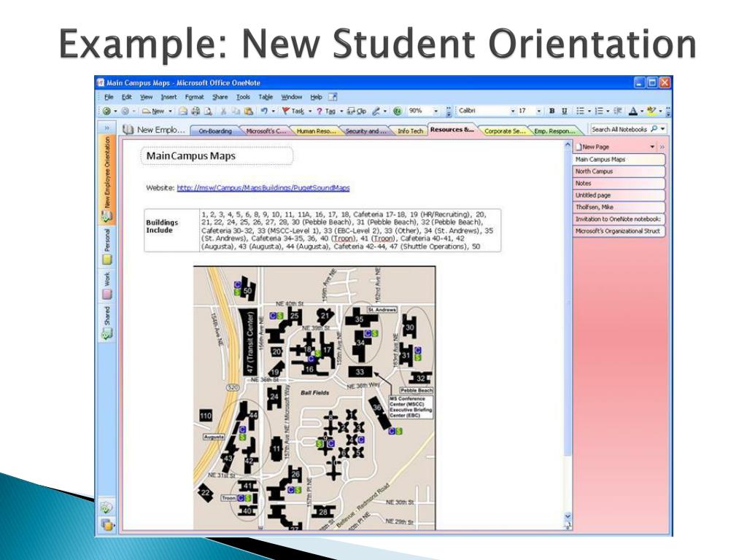
Task: Open the New button dropdown arrow
Action: (x=170, y=111)
